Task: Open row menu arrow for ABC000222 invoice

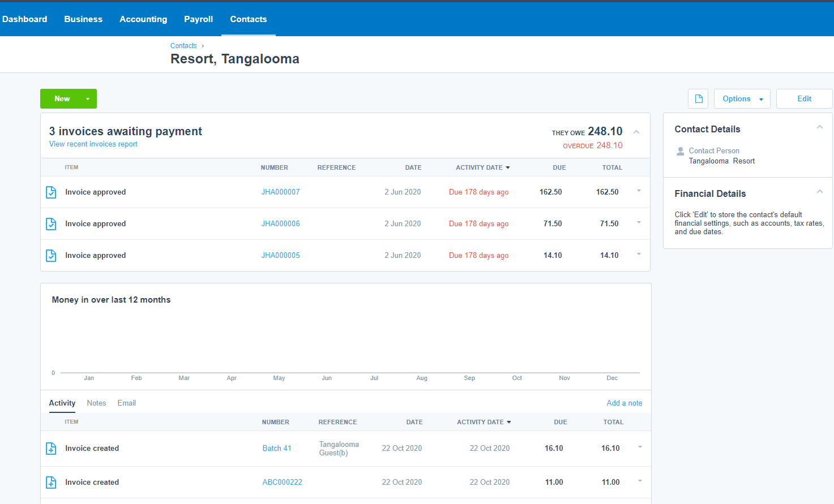Action: coord(640,481)
